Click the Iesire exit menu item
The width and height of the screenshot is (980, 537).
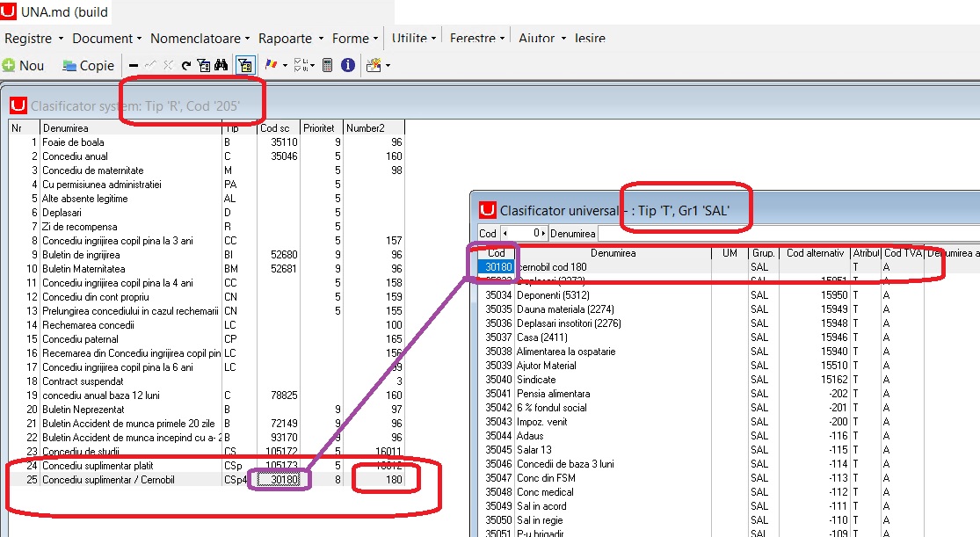tap(590, 38)
